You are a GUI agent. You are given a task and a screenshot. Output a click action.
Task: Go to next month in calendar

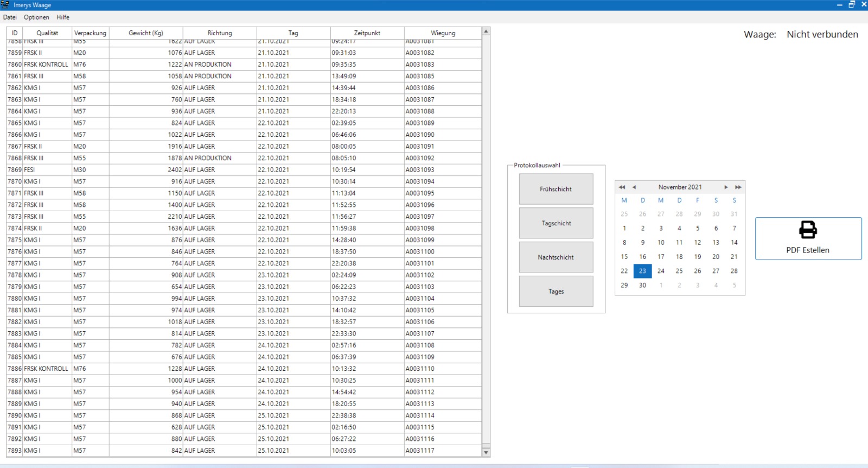click(x=726, y=187)
